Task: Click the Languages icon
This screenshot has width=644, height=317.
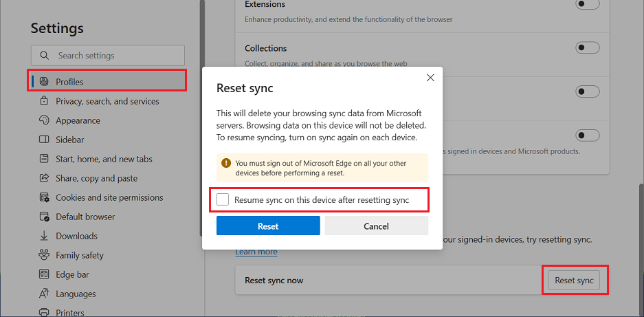Action: pos(44,294)
